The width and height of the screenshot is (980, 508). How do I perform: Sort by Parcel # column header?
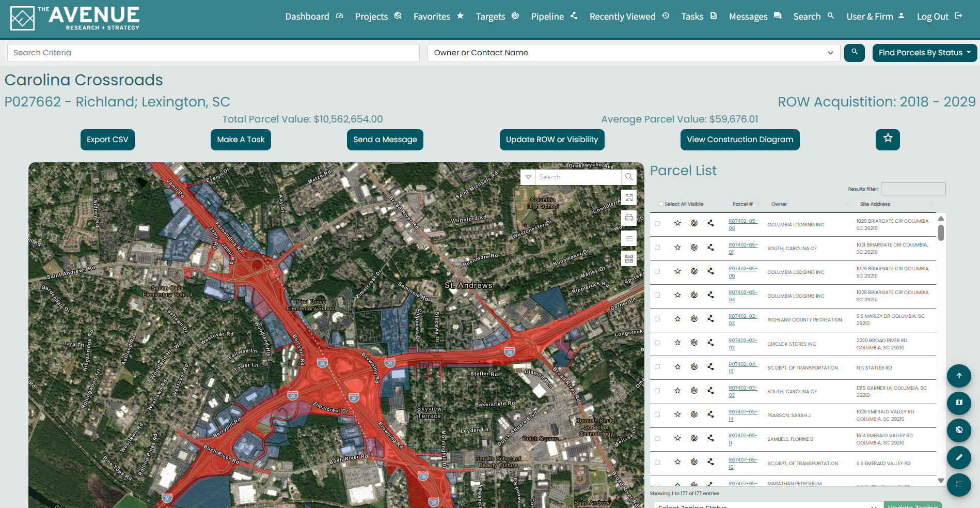point(742,204)
